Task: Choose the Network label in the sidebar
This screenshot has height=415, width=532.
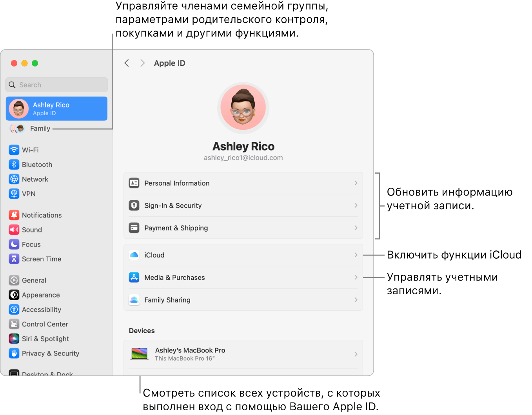Action: (35, 179)
